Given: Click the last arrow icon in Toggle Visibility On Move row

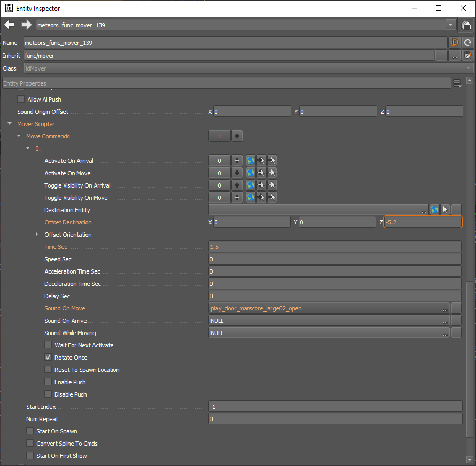Looking at the screenshot, I should click(272, 198).
